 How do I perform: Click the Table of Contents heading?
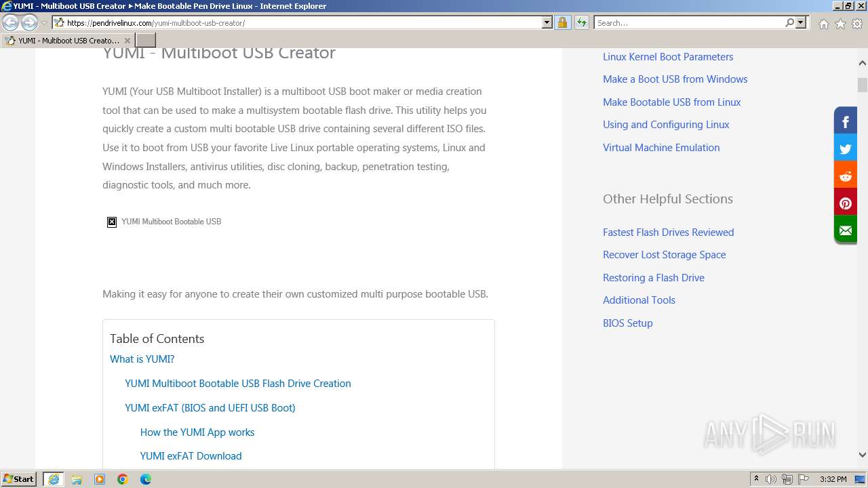[157, 339]
